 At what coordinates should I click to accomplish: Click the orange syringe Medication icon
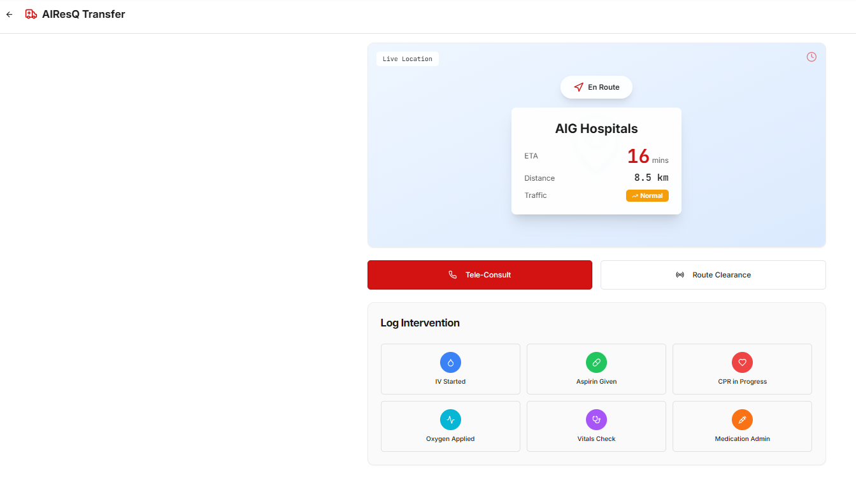pos(742,420)
